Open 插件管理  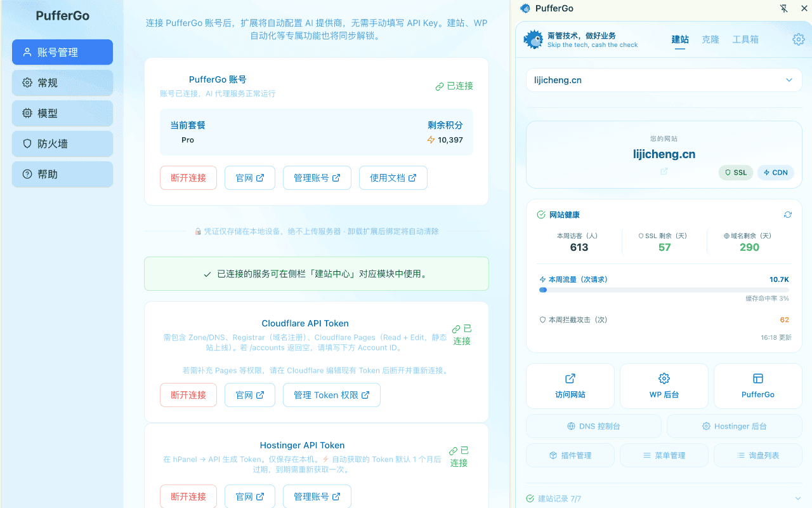(x=570, y=455)
